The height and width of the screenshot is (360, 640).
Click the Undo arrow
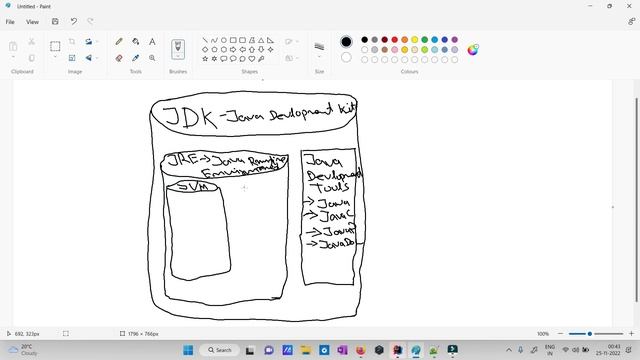click(x=73, y=21)
